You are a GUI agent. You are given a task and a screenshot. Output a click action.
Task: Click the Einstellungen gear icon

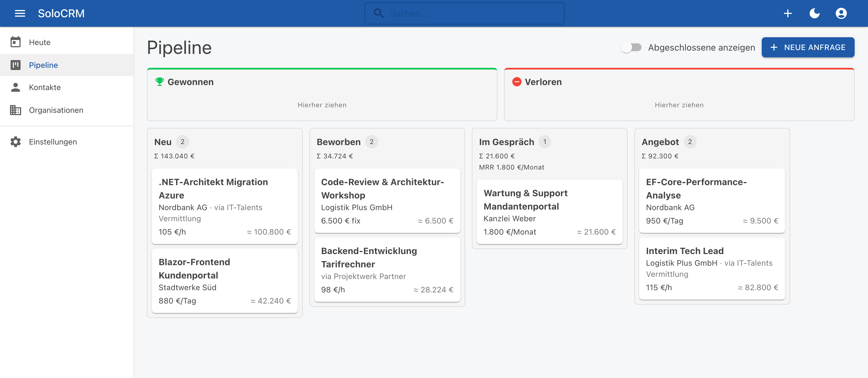16,142
